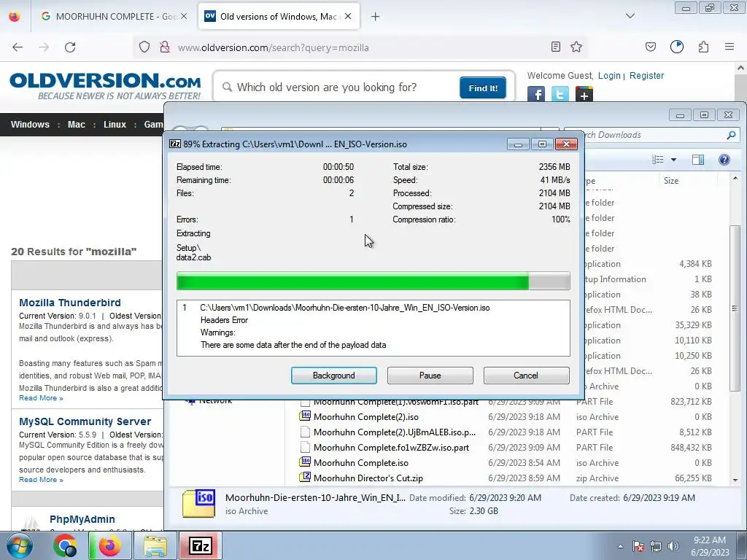Go back in Firefox
The height and width of the screenshot is (560, 747).
point(18,47)
